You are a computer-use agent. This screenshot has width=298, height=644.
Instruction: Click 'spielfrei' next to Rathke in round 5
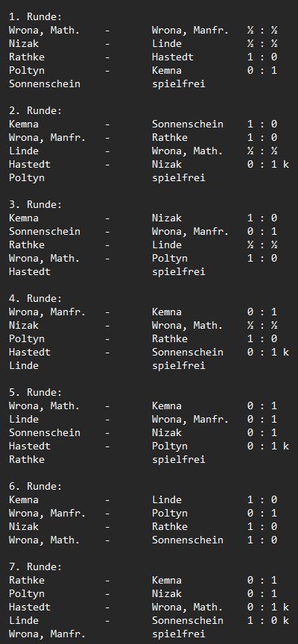pos(179,460)
